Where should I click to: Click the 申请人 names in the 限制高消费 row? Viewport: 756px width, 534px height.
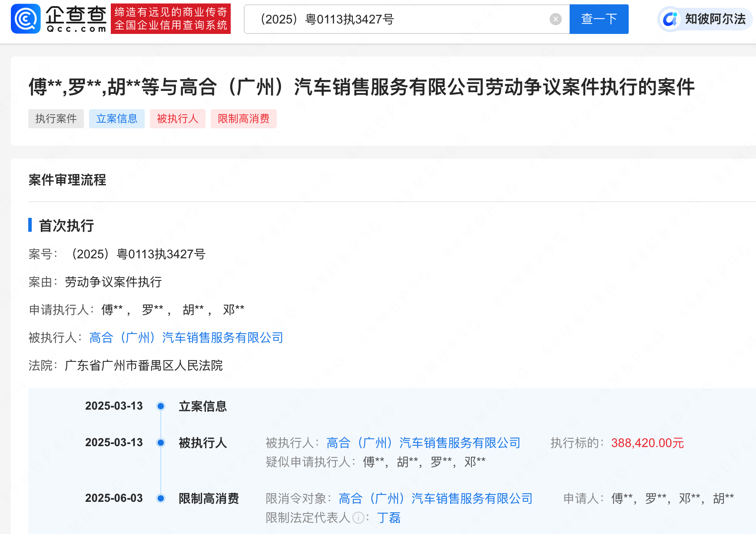coord(673,499)
